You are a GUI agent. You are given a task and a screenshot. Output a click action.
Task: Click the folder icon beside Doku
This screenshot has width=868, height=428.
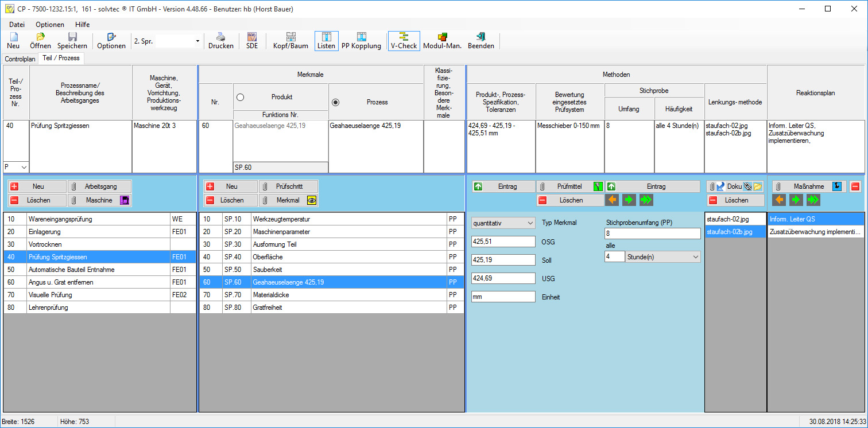(758, 186)
